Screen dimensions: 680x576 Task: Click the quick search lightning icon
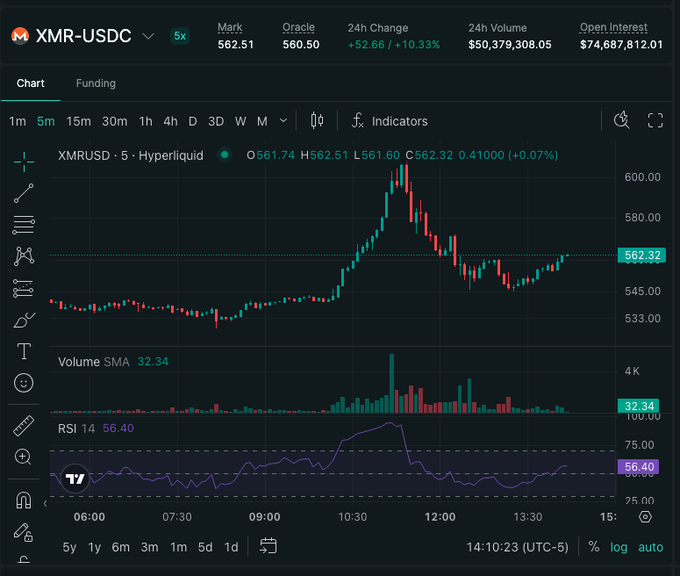coord(622,120)
